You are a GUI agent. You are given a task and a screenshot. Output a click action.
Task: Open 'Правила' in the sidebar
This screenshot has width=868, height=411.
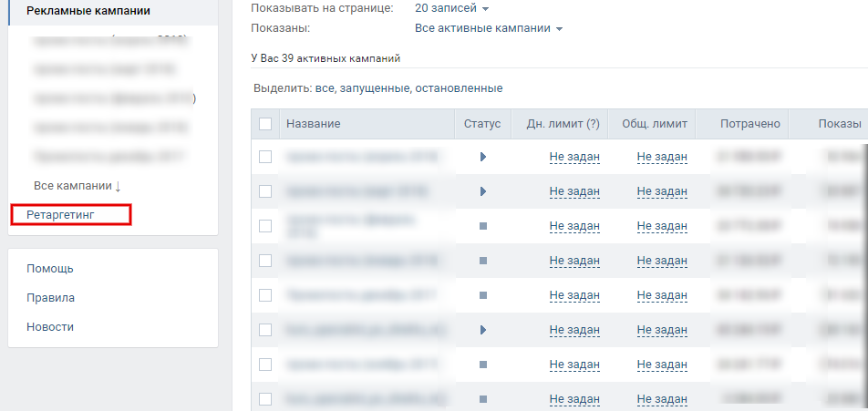(x=50, y=298)
